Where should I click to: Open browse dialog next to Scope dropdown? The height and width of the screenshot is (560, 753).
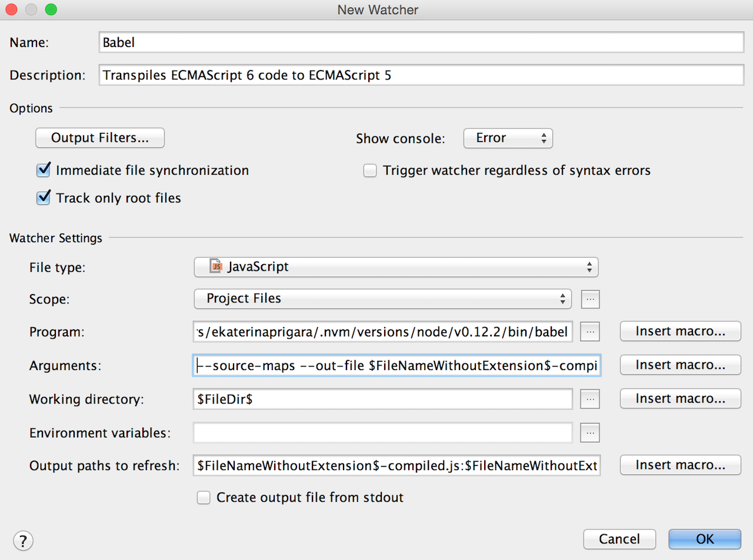(x=590, y=299)
